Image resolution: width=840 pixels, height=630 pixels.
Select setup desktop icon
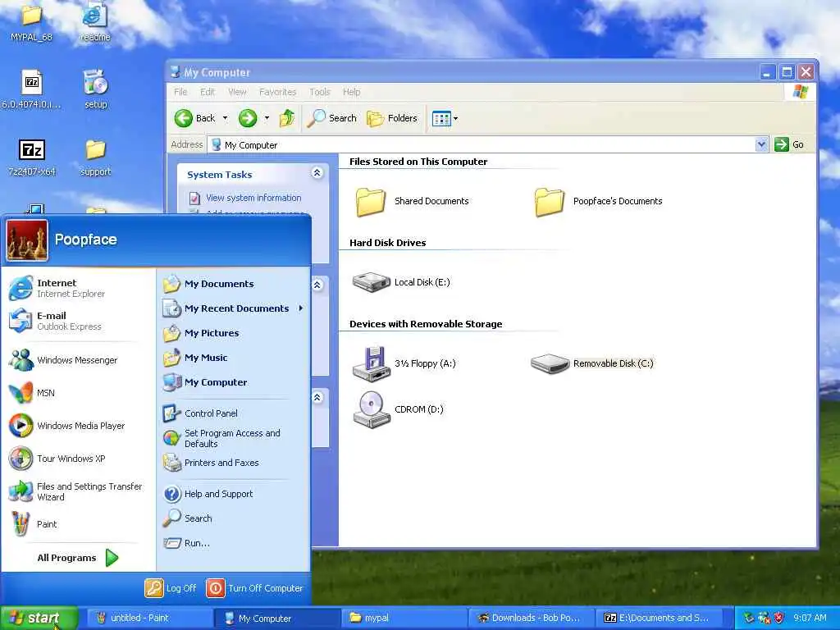click(96, 89)
